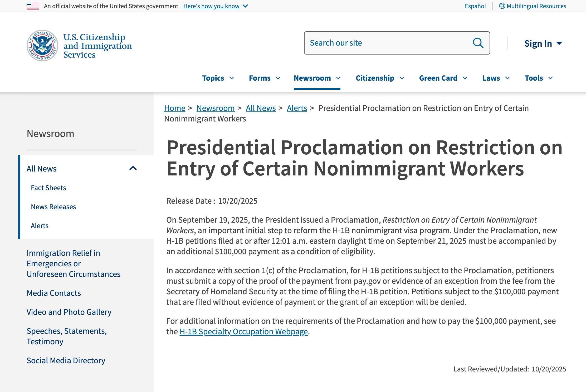Expand the Citizenship menu arrow
This screenshot has width=586, height=392.
pos(402,78)
